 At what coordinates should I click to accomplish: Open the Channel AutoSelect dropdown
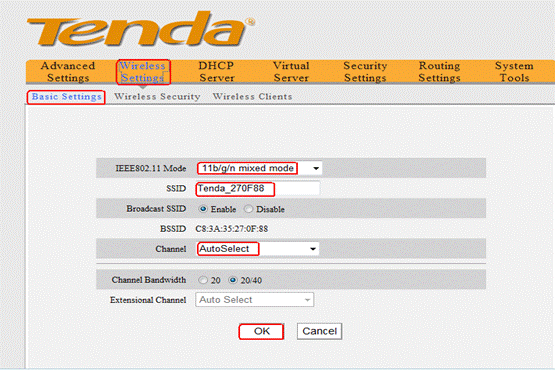point(258,249)
